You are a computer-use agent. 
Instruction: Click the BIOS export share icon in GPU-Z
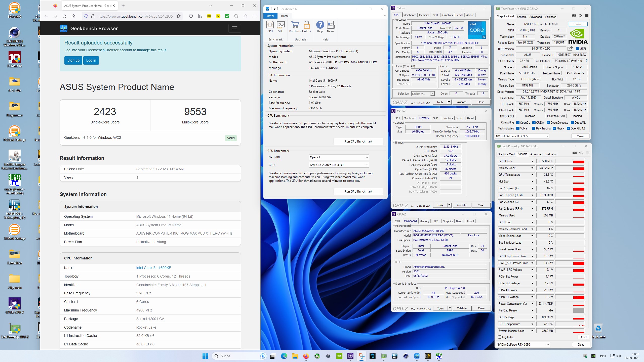pyautogui.click(x=570, y=49)
